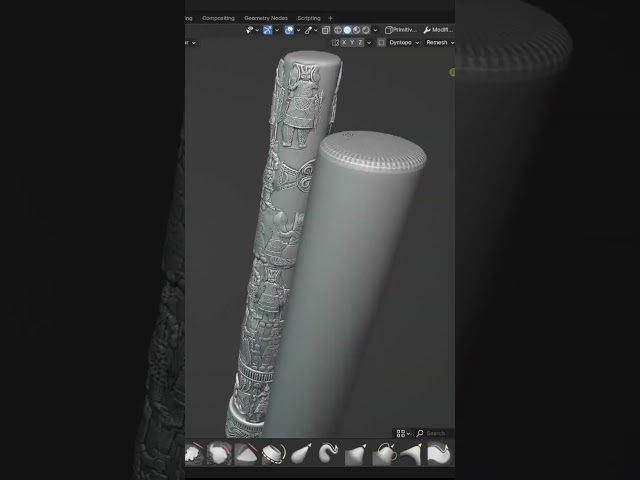The height and width of the screenshot is (480, 640).
Task: Select the cone brush with a red stroke
Action: click(246, 453)
